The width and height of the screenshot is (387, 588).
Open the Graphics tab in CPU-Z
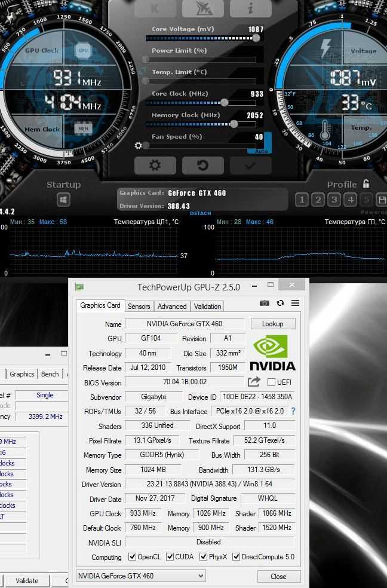[21, 374]
